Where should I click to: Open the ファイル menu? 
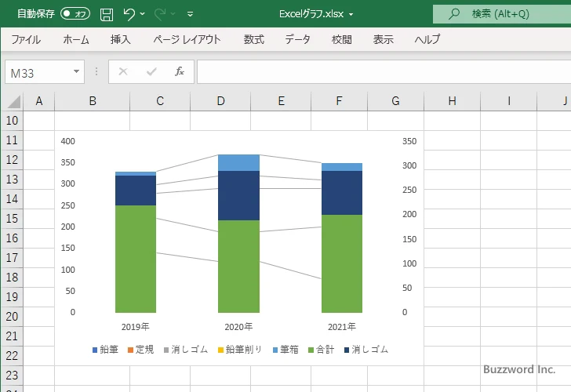[26, 39]
